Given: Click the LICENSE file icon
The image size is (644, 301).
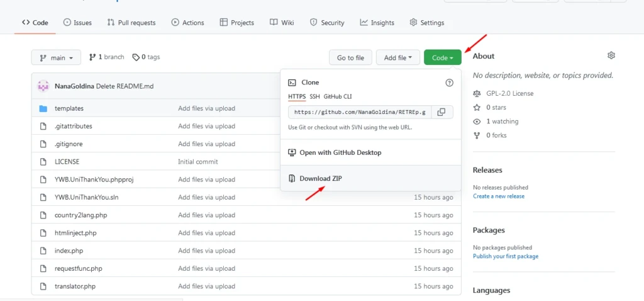Looking at the screenshot, I should click(43, 162).
